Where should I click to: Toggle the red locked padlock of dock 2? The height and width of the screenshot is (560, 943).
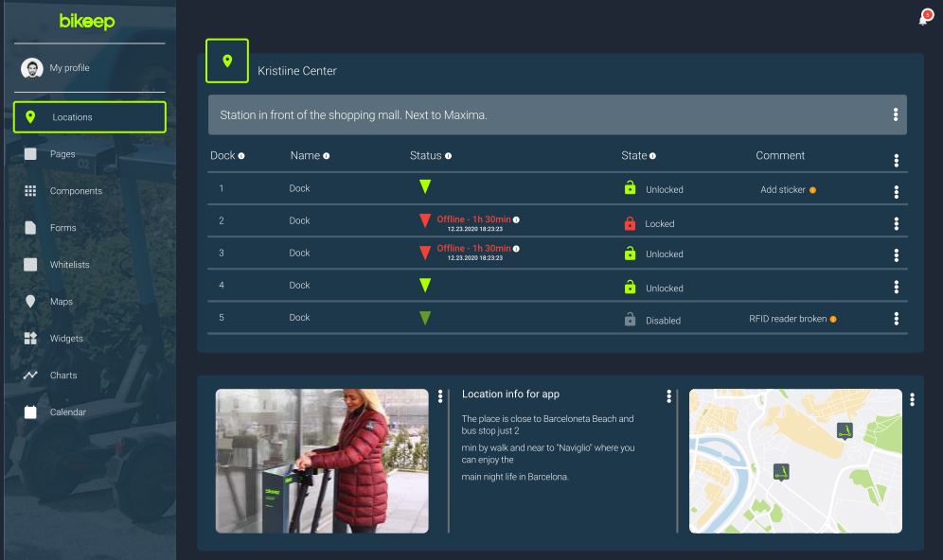(630, 223)
